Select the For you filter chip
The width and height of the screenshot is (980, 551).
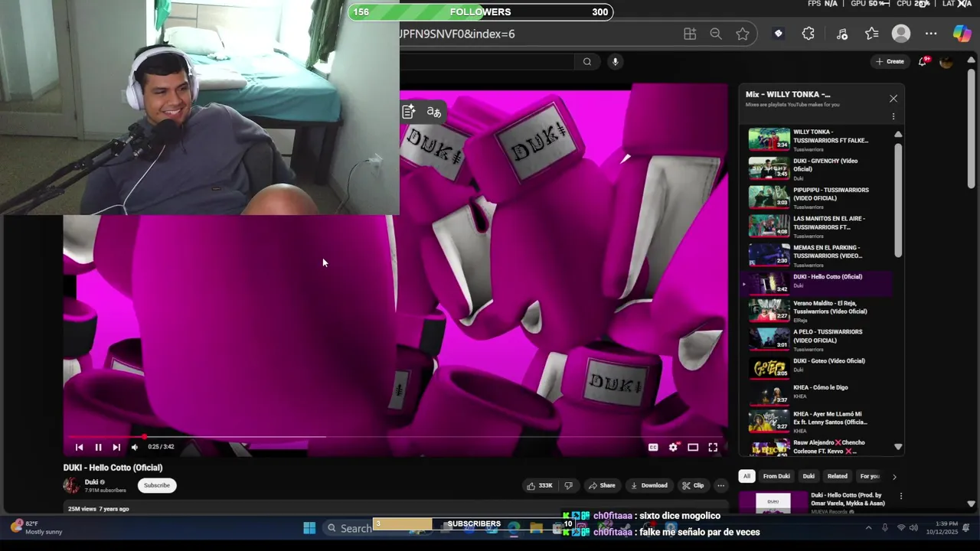870,476
